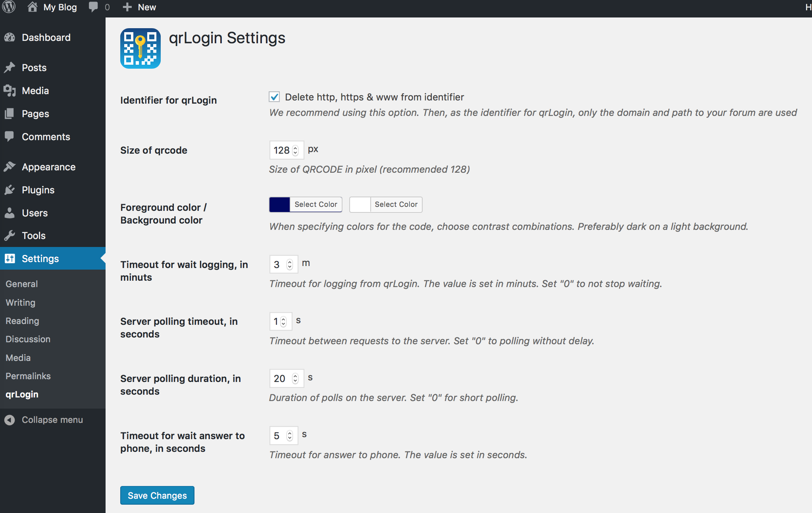
Task: Open the qrLogin settings submenu entry
Action: pos(22,394)
